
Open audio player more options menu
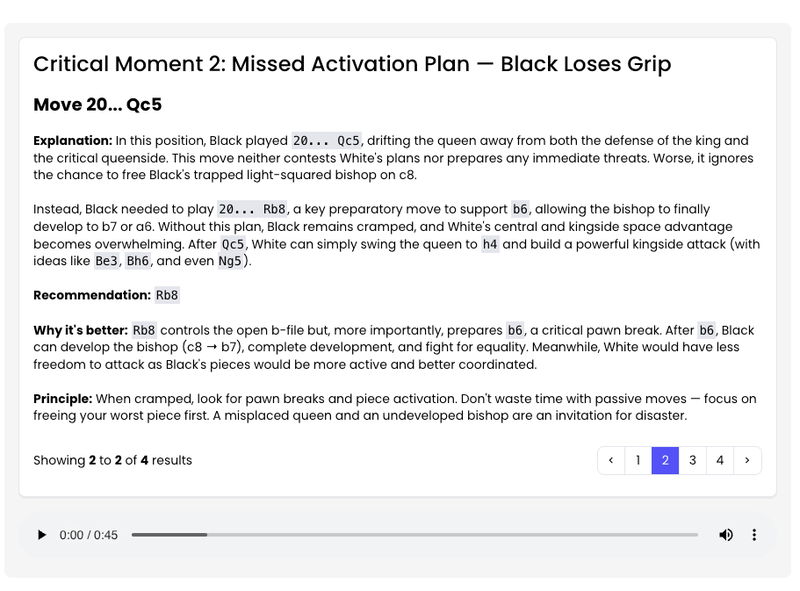click(x=754, y=535)
